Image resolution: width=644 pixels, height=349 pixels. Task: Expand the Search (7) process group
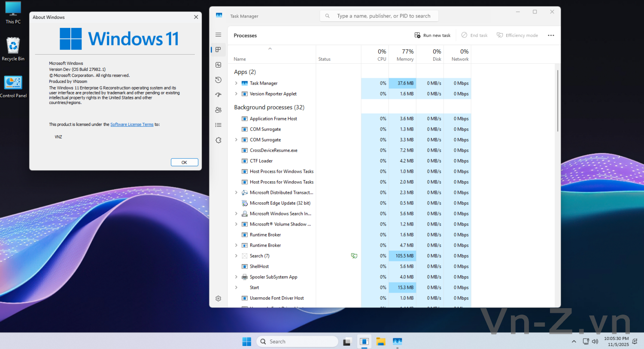point(236,256)
